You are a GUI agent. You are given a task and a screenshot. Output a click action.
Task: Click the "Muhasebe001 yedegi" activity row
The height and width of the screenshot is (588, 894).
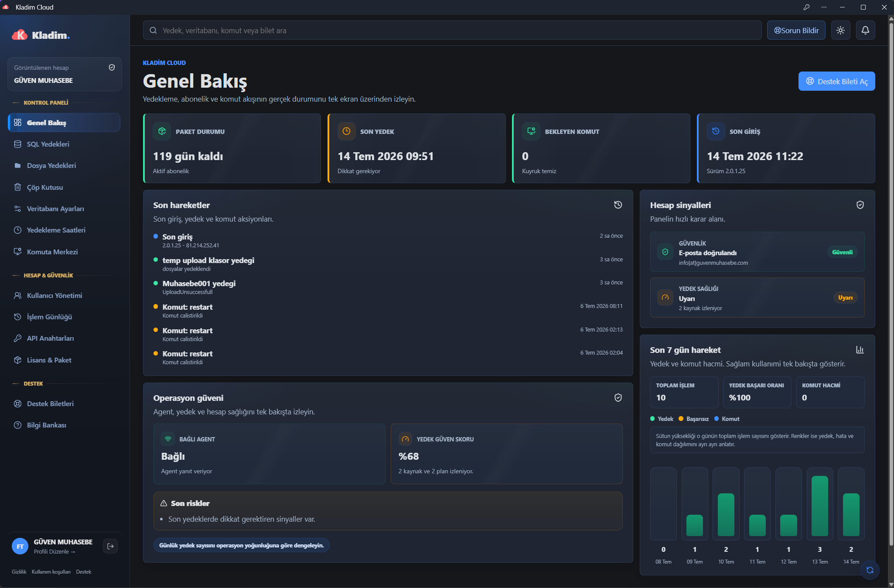click(388, 287)
